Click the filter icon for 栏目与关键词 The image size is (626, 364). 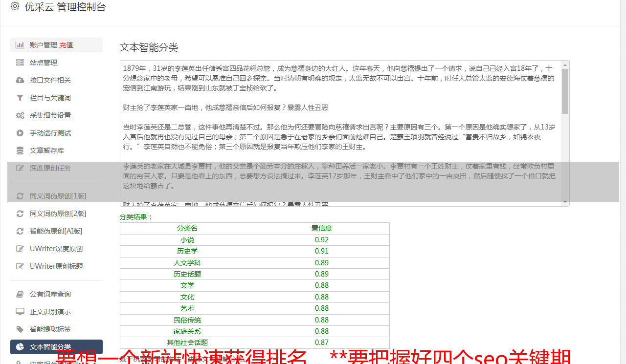click(20, 98)
